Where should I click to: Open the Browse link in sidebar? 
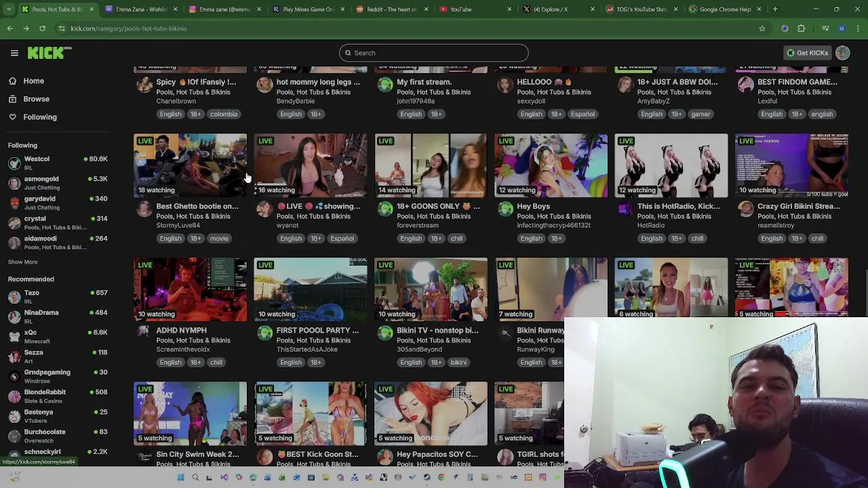tap(36, 99)
